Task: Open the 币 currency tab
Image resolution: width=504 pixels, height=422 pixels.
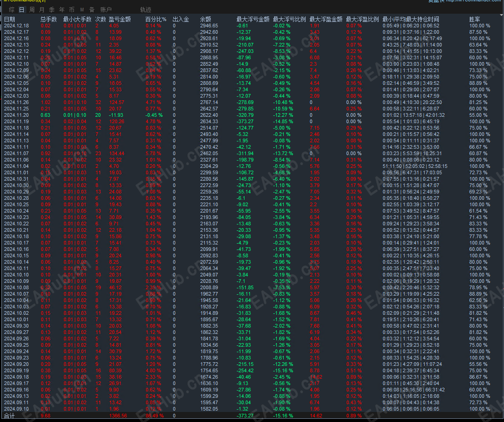Action: coord(72,10)
